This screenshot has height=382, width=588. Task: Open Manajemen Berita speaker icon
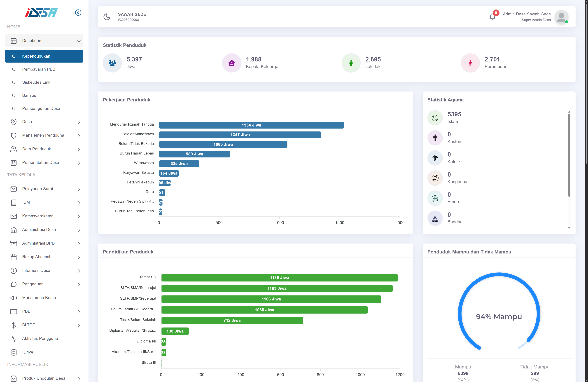[x=14, y=298]
